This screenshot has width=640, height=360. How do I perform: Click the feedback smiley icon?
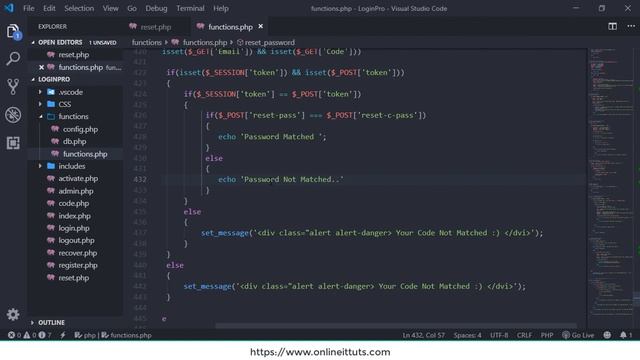pos(607,335)
